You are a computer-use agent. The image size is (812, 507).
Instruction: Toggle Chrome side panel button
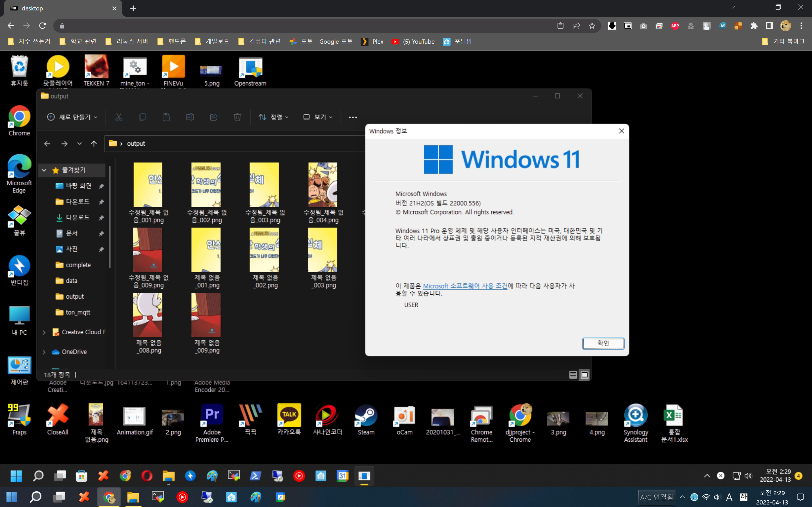pos(770,26)
